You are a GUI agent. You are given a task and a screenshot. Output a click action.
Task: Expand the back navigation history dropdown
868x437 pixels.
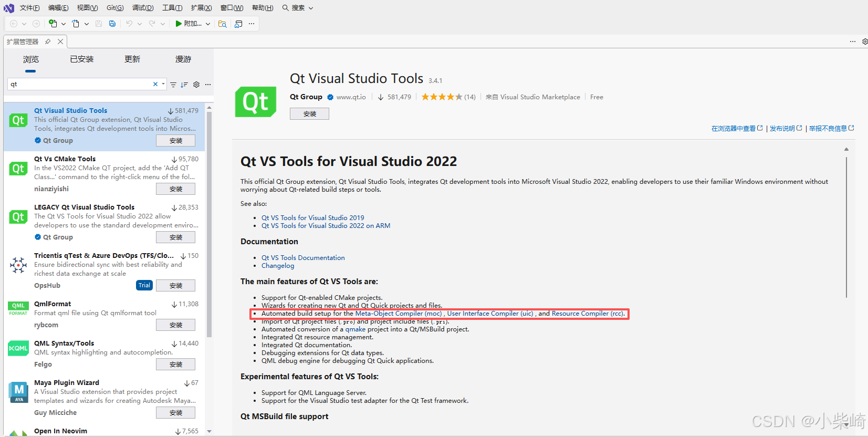tap(24, 24)
